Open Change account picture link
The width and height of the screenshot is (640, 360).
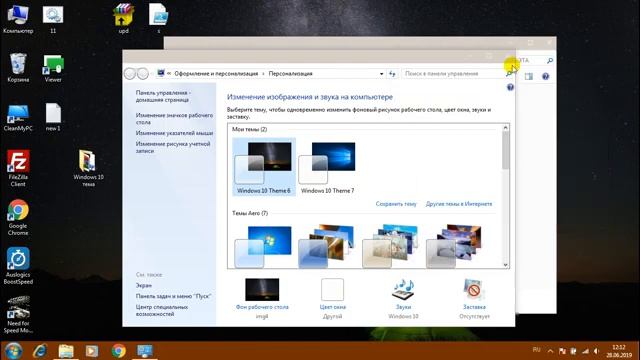173,147
